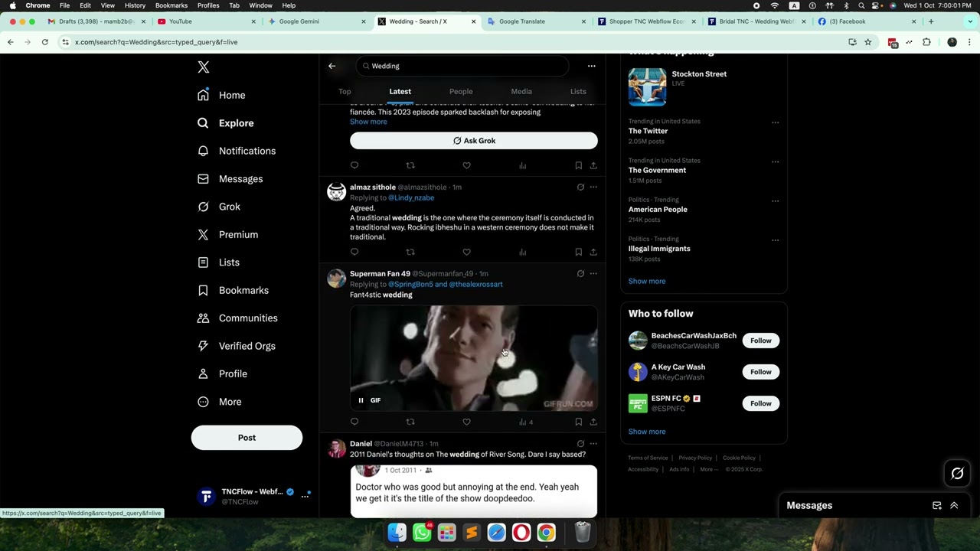Open Grok explain on Daniel's post
The height and width of the screenshot is (551, 980).
(580, 443)
